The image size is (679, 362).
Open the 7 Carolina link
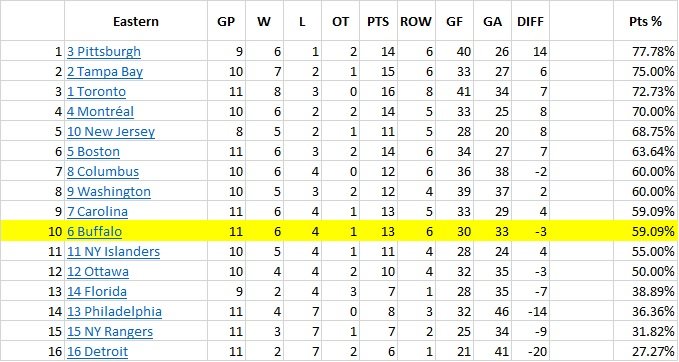(x=97, y=212)
